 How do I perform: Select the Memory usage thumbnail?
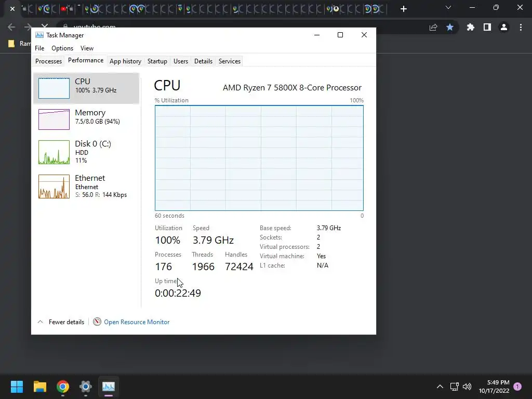(x=54, y=119)
